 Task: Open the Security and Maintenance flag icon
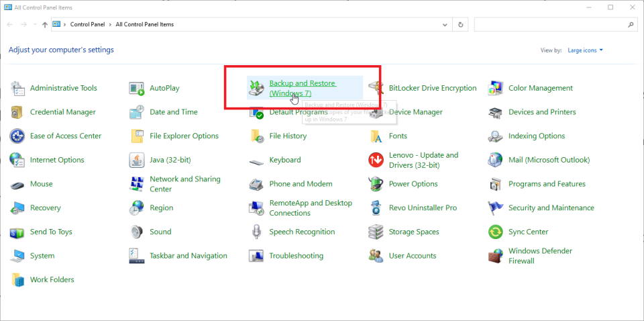pyautogui.click(x=496, y=208)
